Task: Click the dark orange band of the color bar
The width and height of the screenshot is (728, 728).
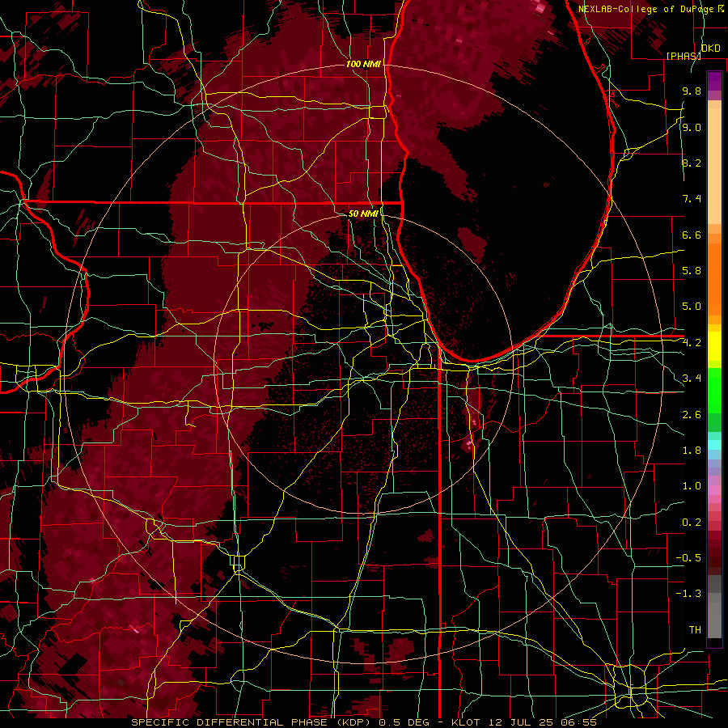Action: pos(714,278)
